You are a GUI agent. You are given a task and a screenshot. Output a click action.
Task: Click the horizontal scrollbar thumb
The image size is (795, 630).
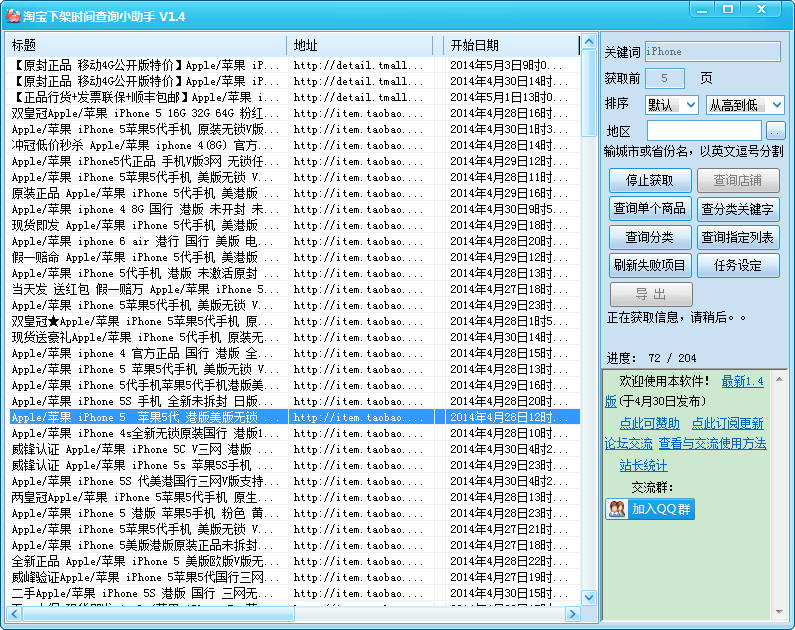coord(158,614)
